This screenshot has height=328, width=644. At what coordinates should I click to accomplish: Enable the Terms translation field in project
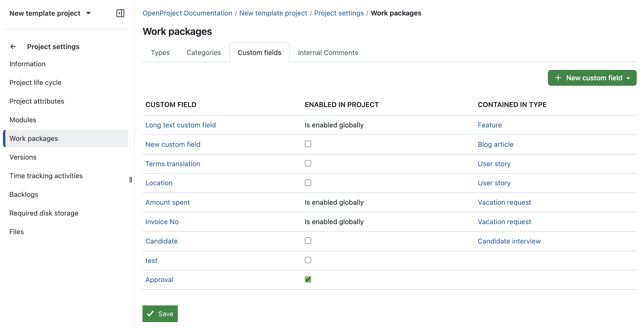pos(308,163)
